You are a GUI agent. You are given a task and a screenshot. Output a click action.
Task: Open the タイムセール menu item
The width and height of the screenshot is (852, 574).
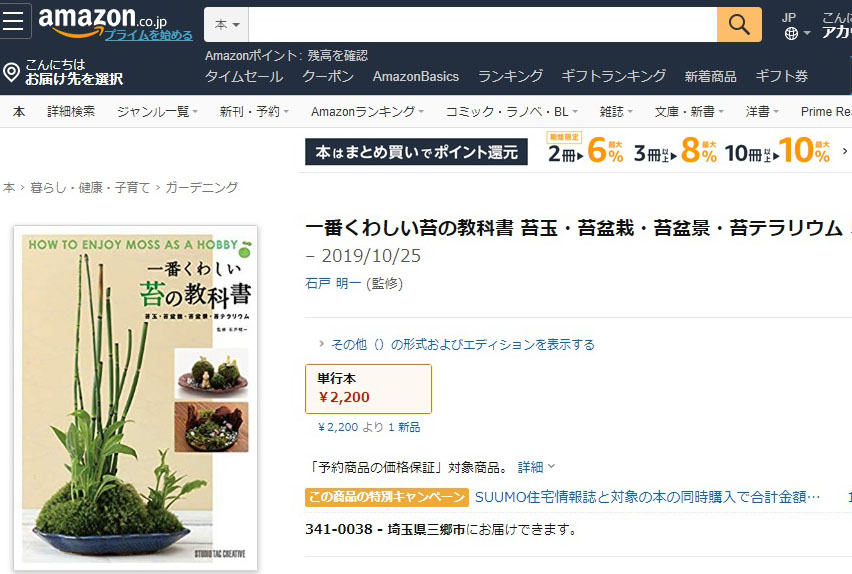(244, 76)
